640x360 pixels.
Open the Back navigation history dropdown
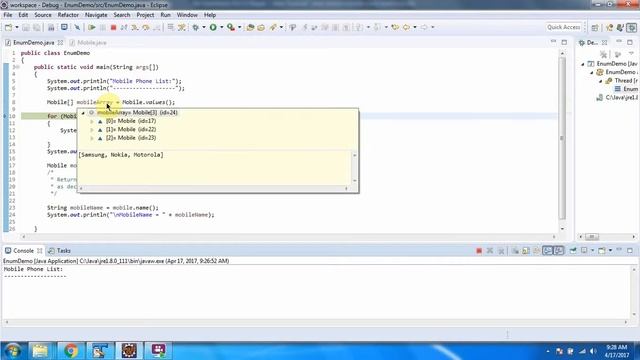(415, 27)
